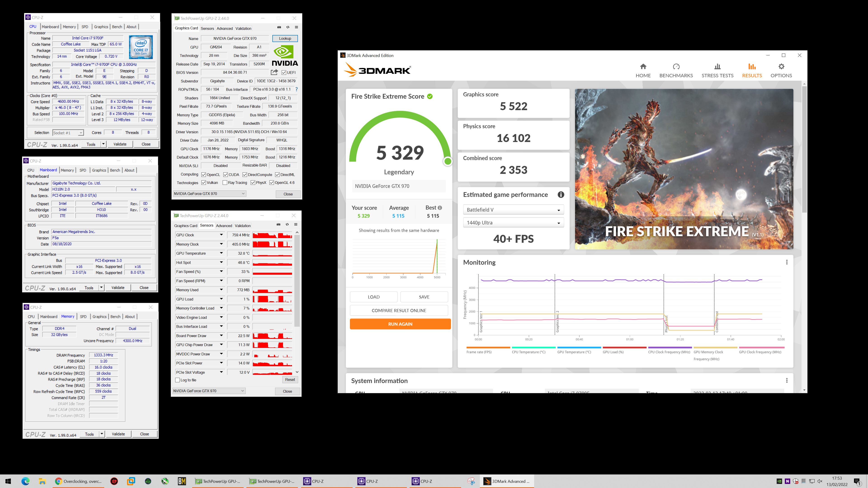Open the BM app in taskbar
This screenshot has width=868, height=488.
point(182,481)
